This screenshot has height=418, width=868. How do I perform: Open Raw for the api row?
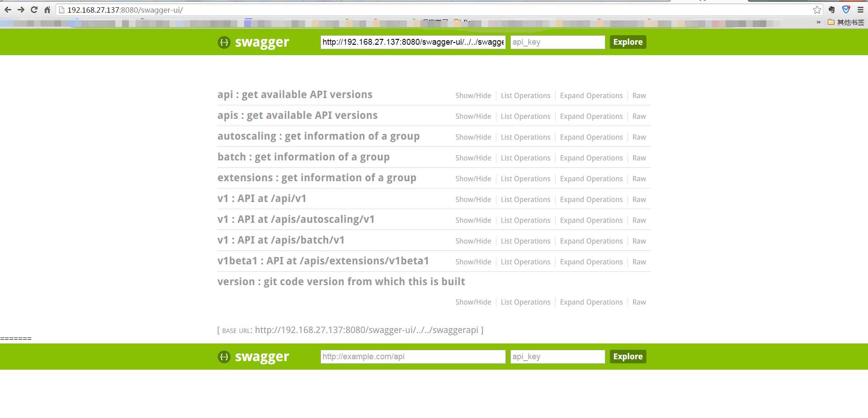pos(639,95)
